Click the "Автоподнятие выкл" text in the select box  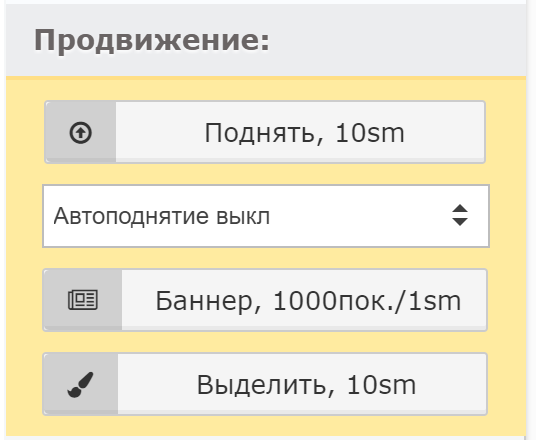pos(162,216)
